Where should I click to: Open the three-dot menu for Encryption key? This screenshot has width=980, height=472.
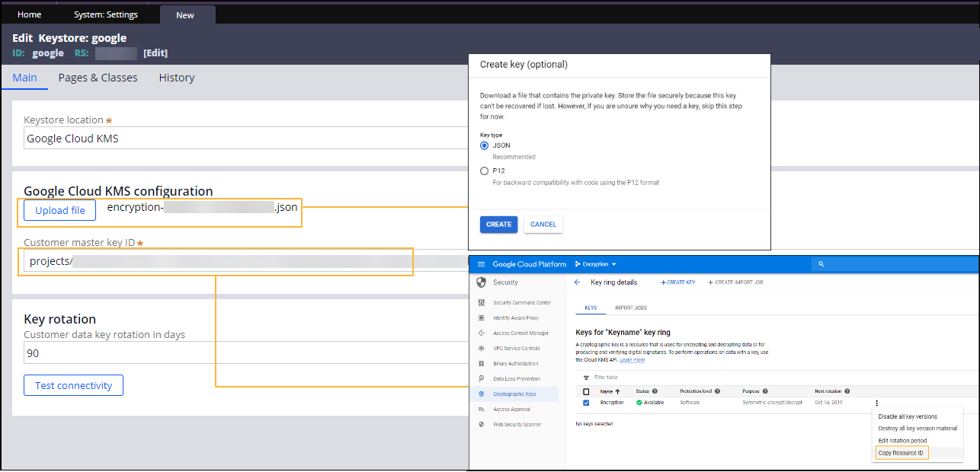point(877,403)
